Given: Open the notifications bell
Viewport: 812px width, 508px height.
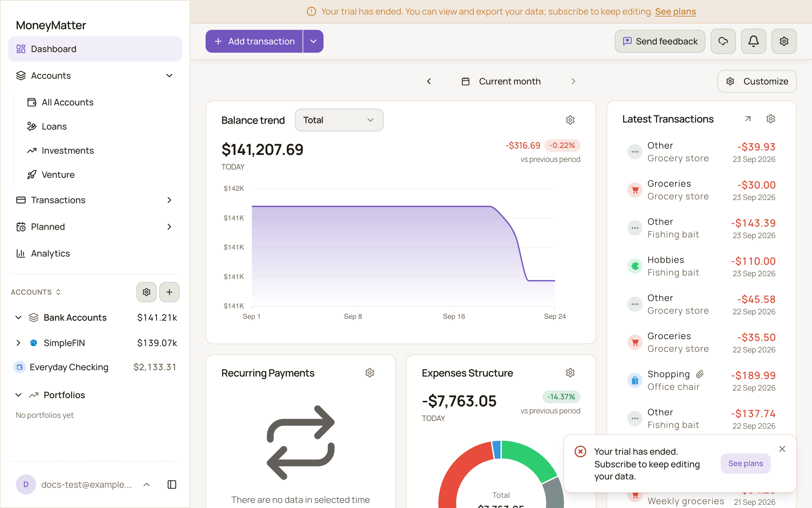Looking at the screenshot, I should 753,41.
